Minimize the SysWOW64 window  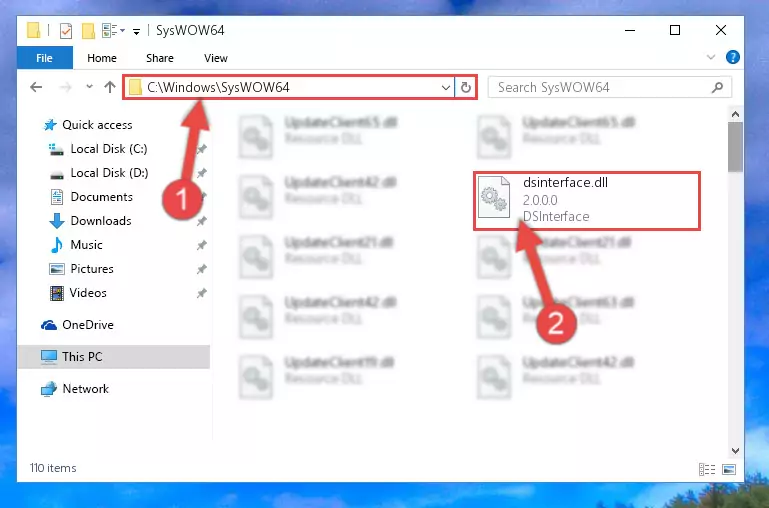[x=630, y=30]
